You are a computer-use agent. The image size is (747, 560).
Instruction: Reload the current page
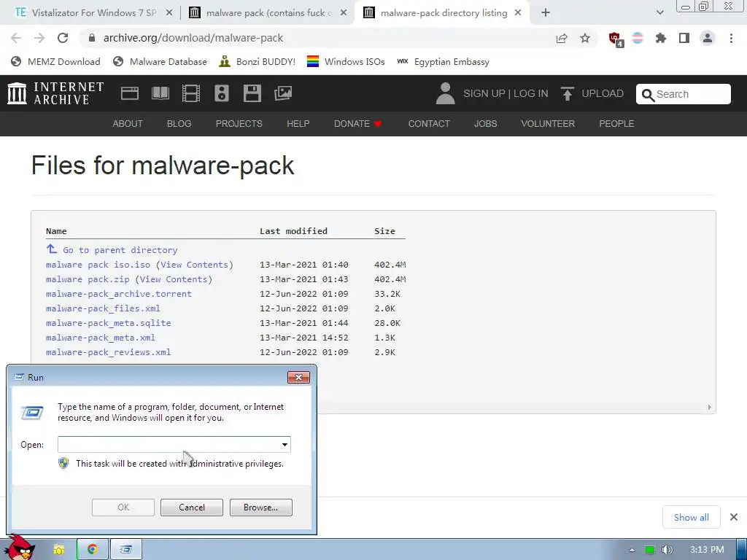63,38
